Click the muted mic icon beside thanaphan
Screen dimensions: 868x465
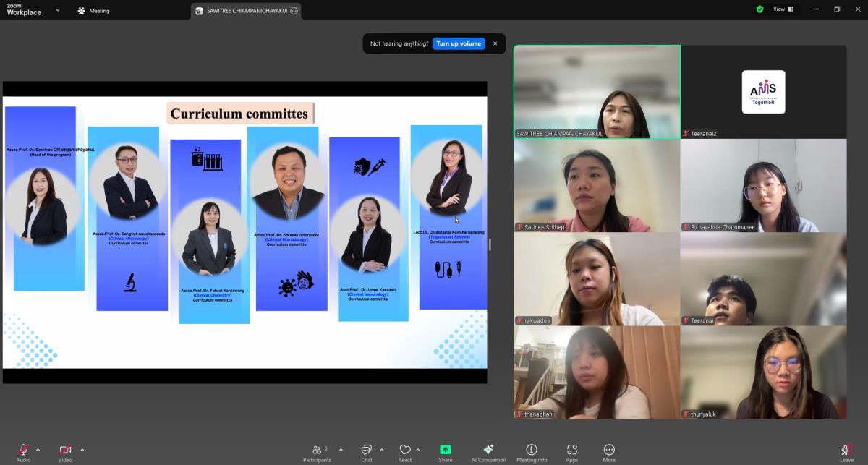coord(519,414)
